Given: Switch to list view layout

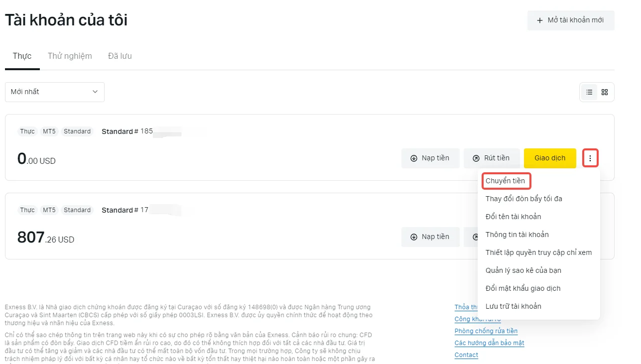Looking at the screenshot, I should [589, 92].
